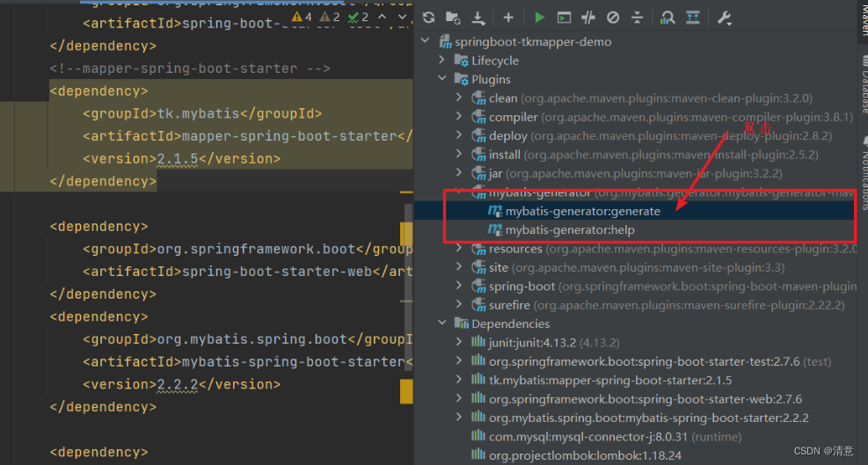
Task: Expand tk.mybatis mapper-spring-boot-starter dependency
Action: (x=458, y=380)
